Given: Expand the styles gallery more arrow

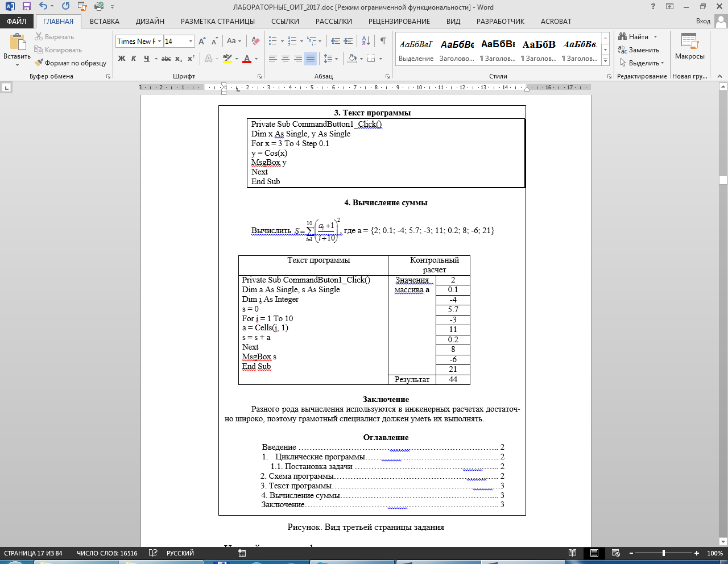Looking at the screenshot, I should coord(606,60).
